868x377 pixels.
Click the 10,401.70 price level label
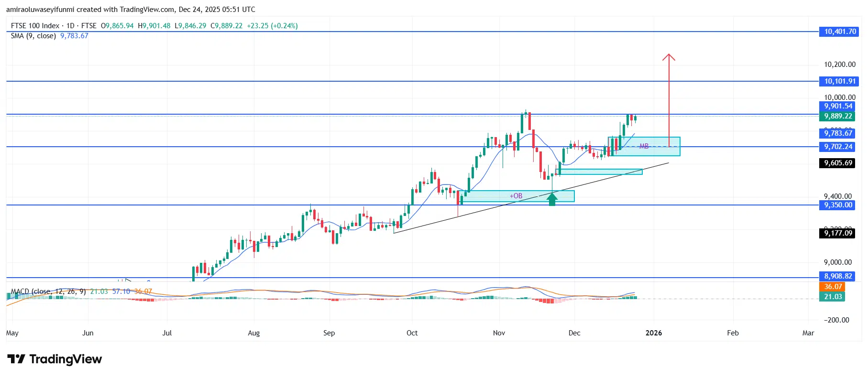[x=839, y=32]
